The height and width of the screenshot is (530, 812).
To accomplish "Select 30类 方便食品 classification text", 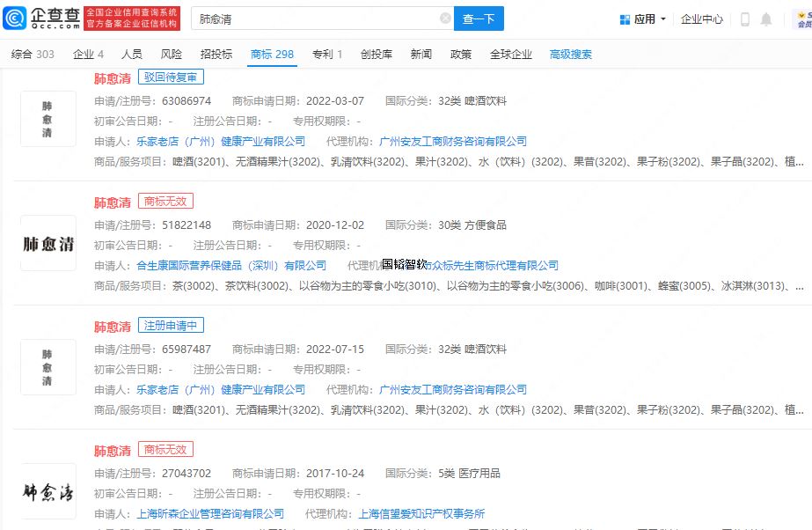I will 472,225.
